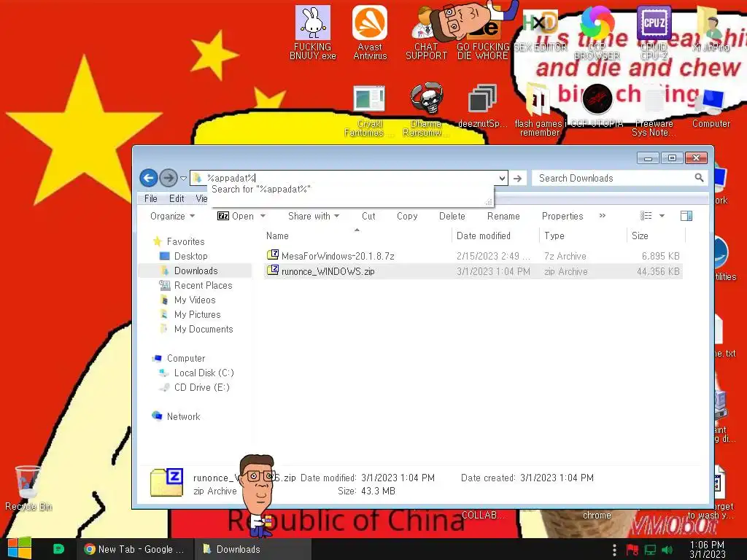Select Desktop in the navigation pane
This screenshot has width=747, height=560.
(190, 256)
